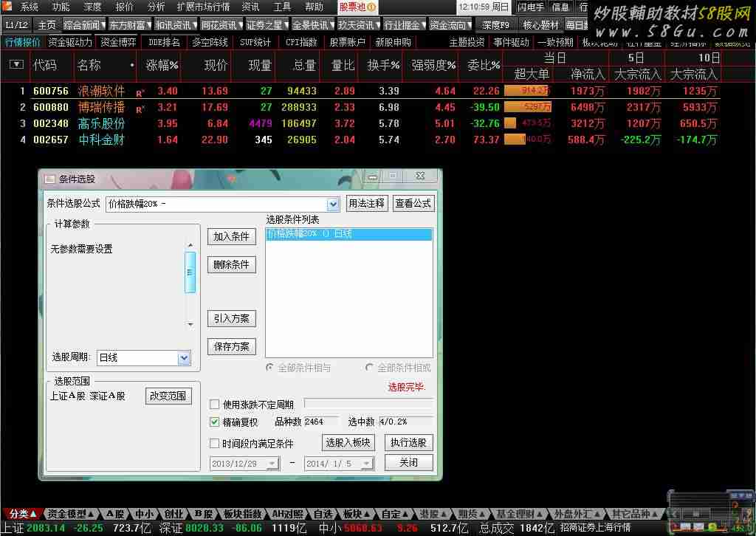Select the 创业 bottom tab

click(x=173, y=514)
